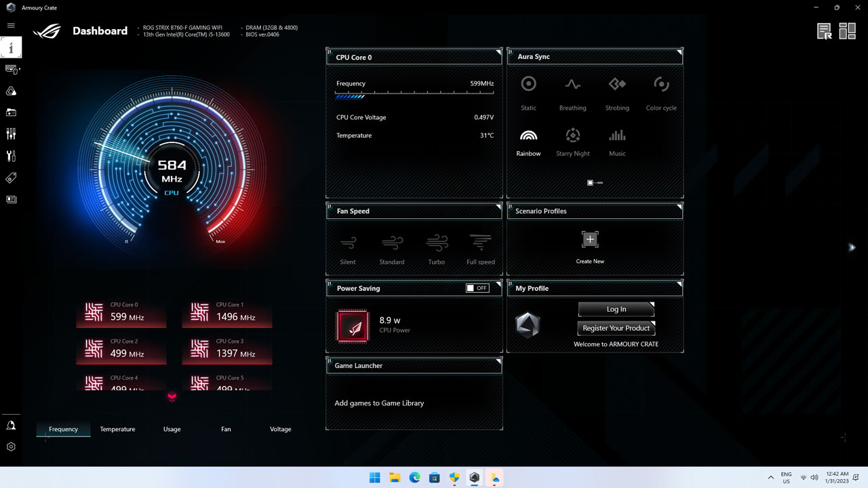Expand the Fan Speed widget corner arrow
The image size is (868, 488).
(498, 207)
